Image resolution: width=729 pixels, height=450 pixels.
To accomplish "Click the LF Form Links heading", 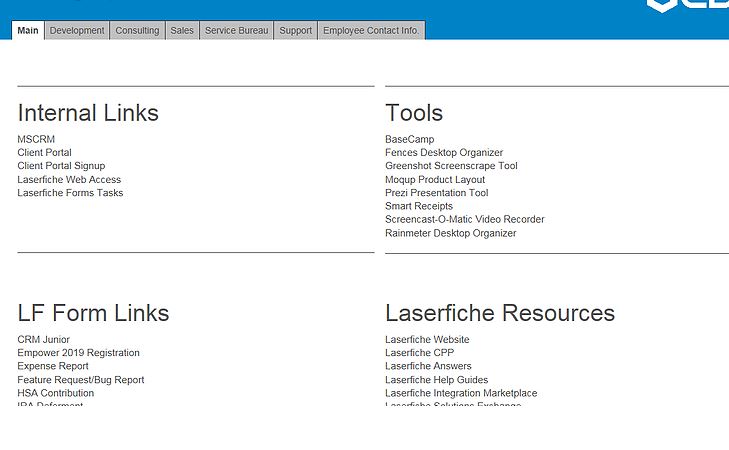I will (x=93, y=313).
